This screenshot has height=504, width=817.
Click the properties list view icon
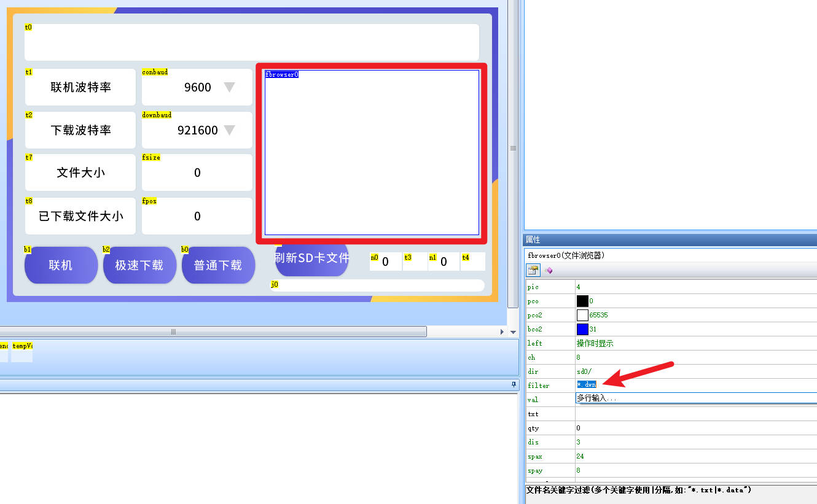(533, 270)
